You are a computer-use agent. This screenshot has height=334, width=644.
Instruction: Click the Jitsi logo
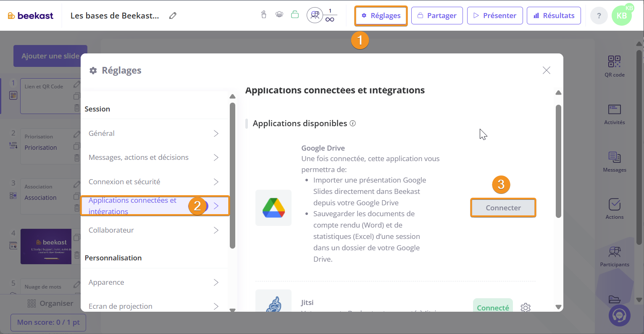[x=273, y=301]
